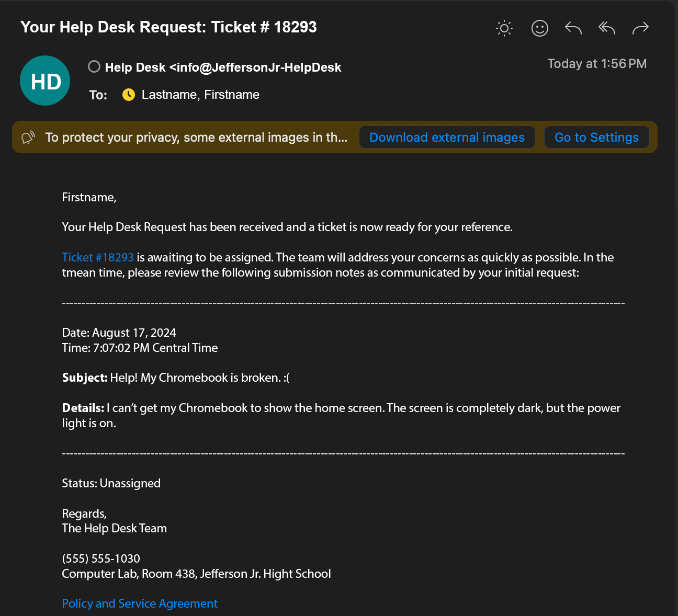Open the Policy and Service Agreement link
The width and height of the screenshot is (678, 616).
pos(140,603)
